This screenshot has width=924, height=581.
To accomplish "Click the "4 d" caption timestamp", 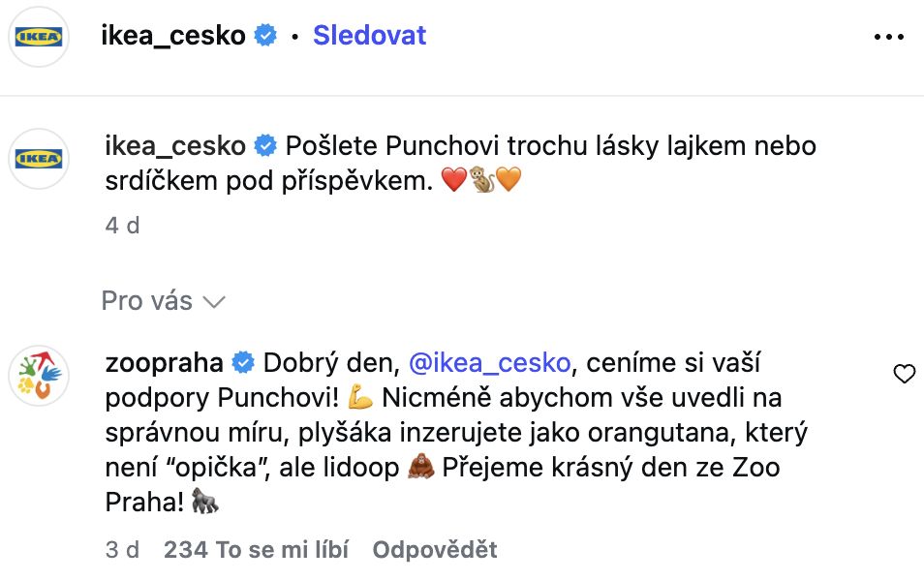I will (122, 226).
